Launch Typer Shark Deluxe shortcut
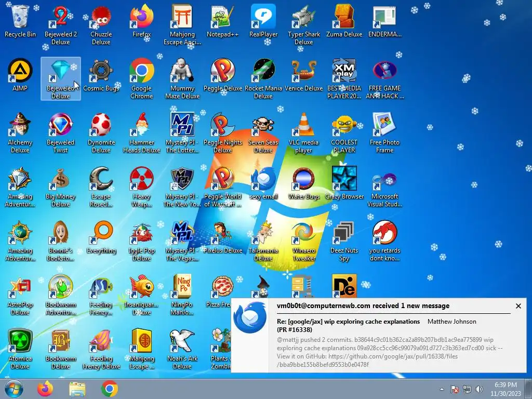The height and width of the screenshot is (399, 532). point(303,25)
